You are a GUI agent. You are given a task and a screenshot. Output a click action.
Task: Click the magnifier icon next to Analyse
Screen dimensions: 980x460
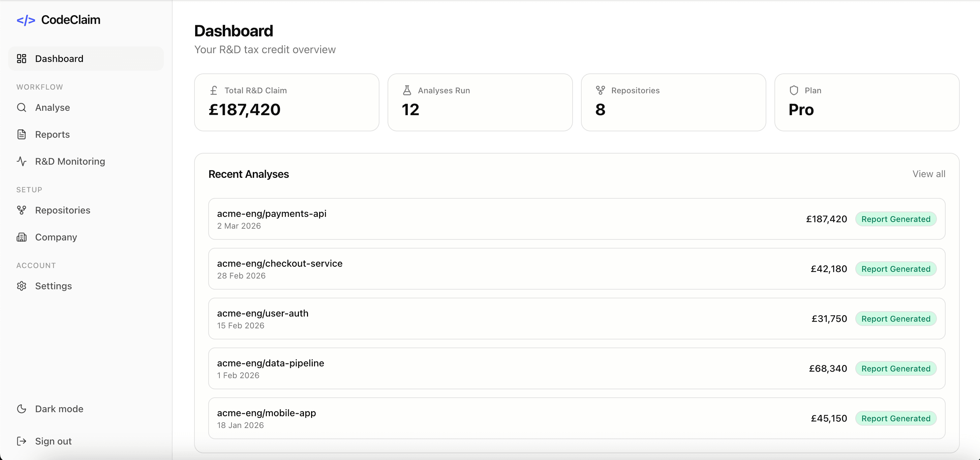[x=22, y=107]
